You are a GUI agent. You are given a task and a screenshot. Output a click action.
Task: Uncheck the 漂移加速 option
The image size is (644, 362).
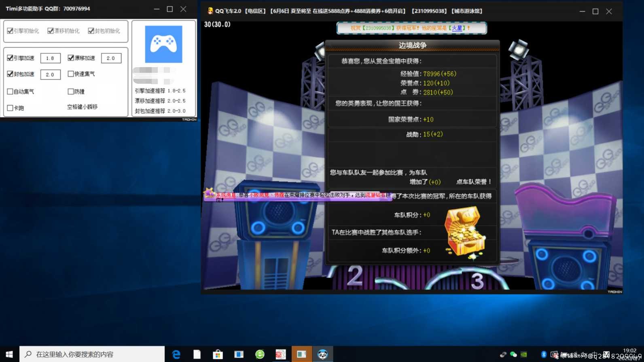[x=71, y=58]
